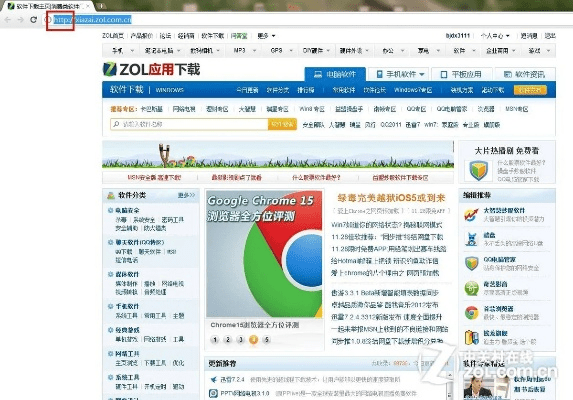Click the news icon on the 软件资讯 tab
Image resolution: width=573 pixels, height=400 pixels.
pyautogui.click(x=507, y=75)
